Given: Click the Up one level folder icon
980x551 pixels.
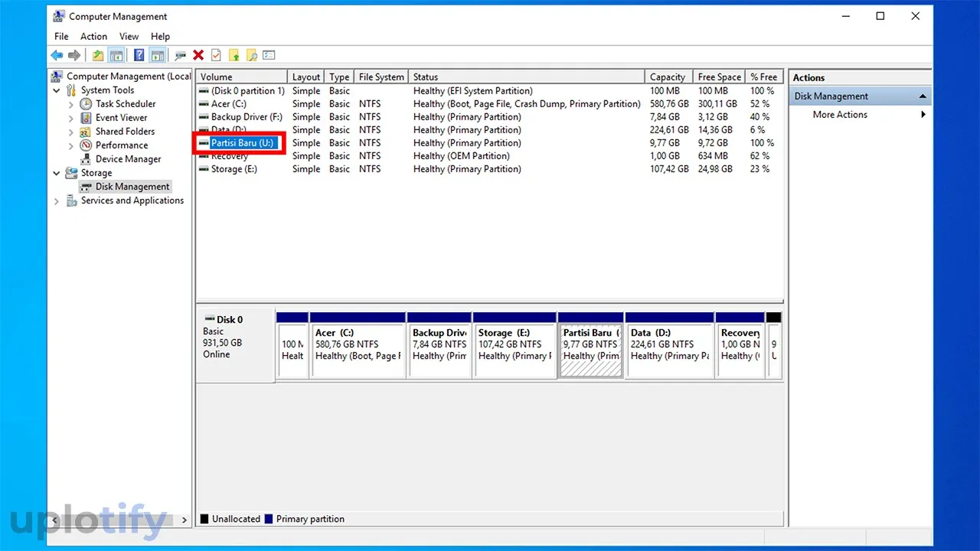Looking at the screenshot, I should pyautogui.click(x=98, y=55).
